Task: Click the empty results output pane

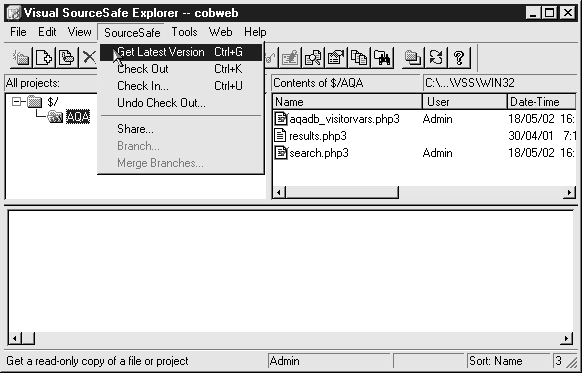Action: [291, 271]
